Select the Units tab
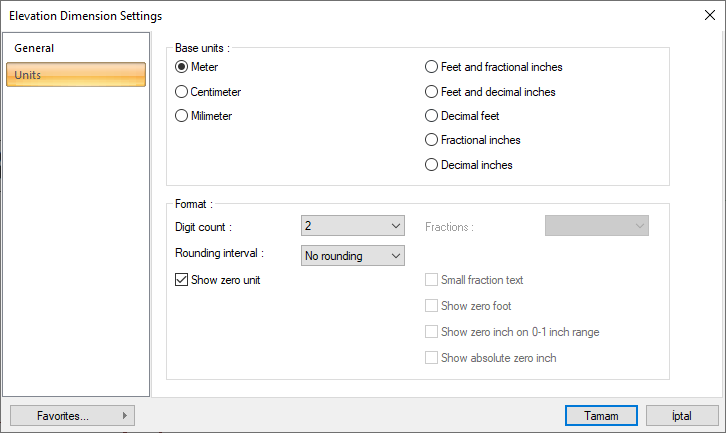Screen dimensions: 726x433 pos(76,75)
